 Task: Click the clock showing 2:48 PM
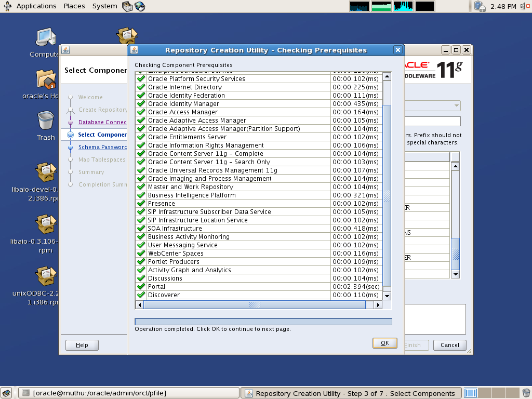click(x=503, y=6)
